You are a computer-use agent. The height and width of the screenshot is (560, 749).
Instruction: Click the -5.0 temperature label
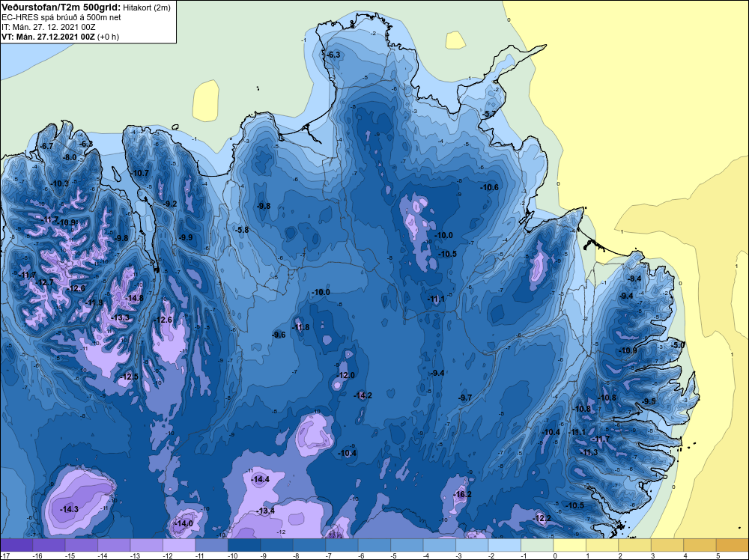click(678, 344)
